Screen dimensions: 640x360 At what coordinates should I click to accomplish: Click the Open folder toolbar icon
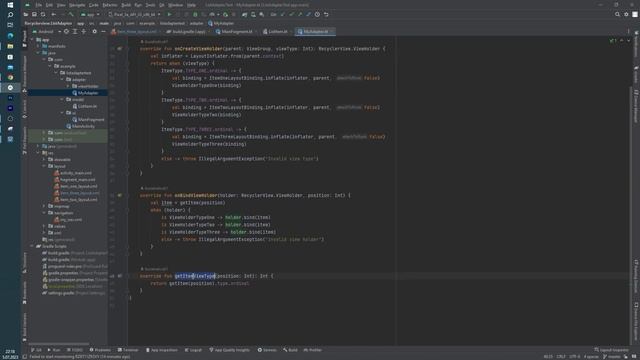[x=26, y=14]
